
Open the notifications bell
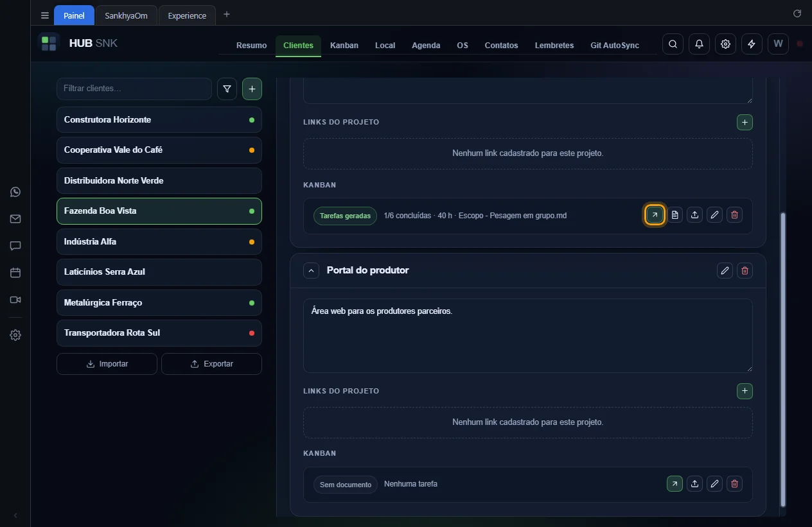coord(699,44)
